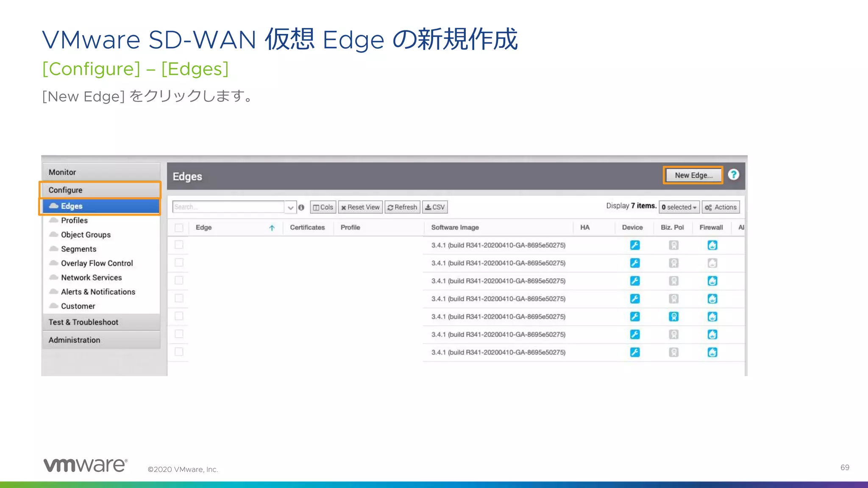Click greyed Firewall icon in second row
868x488 pixels.
pyautogui.click(x=712, y=263)
